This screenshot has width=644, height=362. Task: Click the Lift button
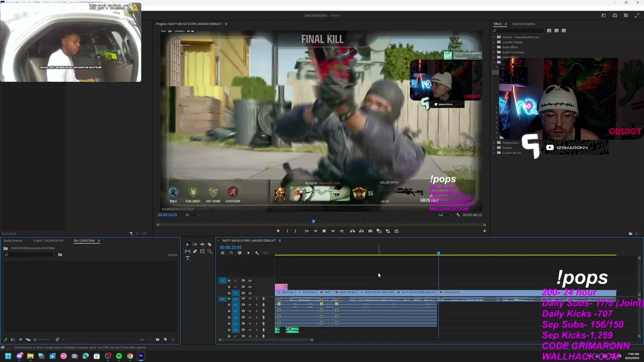click(x=352, y=231)
